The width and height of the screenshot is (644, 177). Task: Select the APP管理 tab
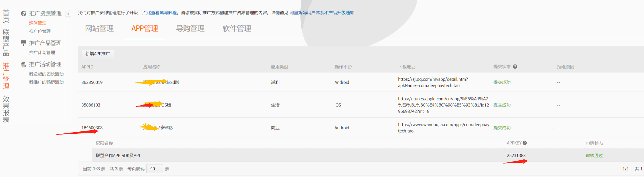(x=145, y=28)
